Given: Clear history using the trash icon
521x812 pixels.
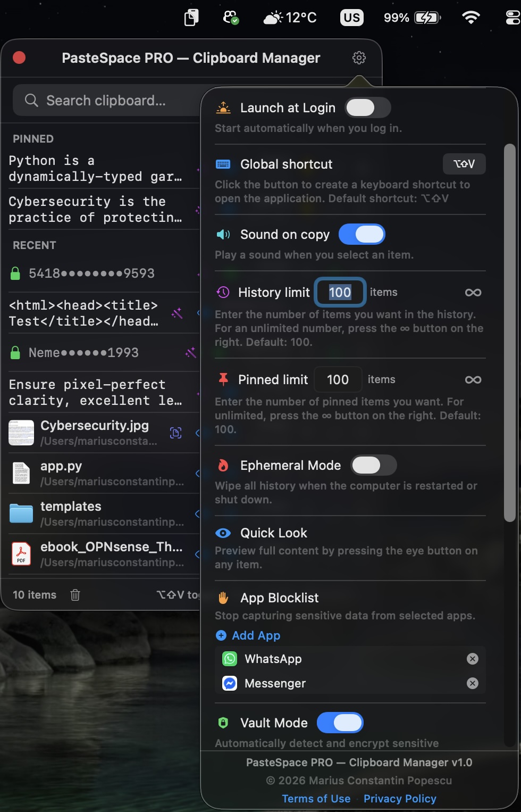Looking at the screenshot, I should click(75, 595).
